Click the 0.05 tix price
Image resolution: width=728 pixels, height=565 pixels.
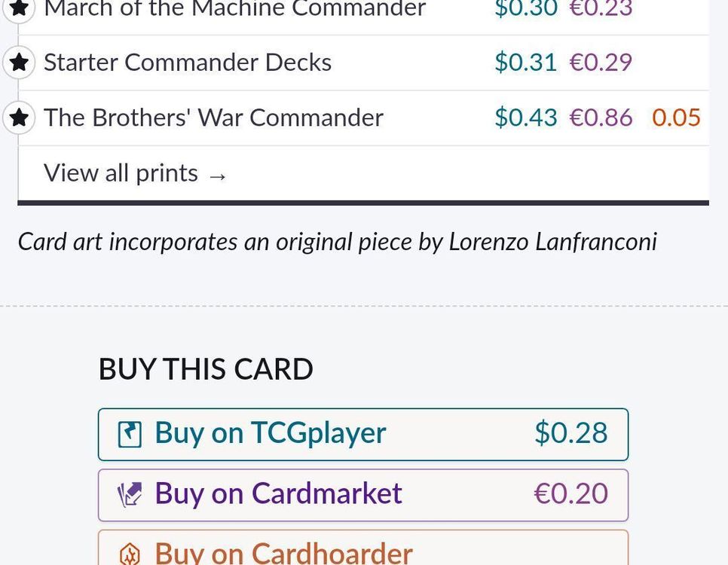[x=676, y=118]
